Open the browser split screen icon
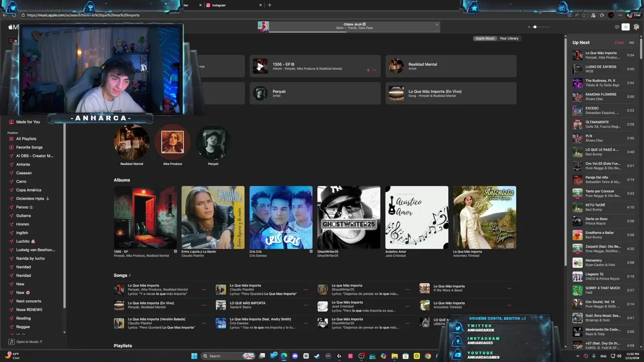The width and height of the screenshot is (644, 362). [570, 15]
